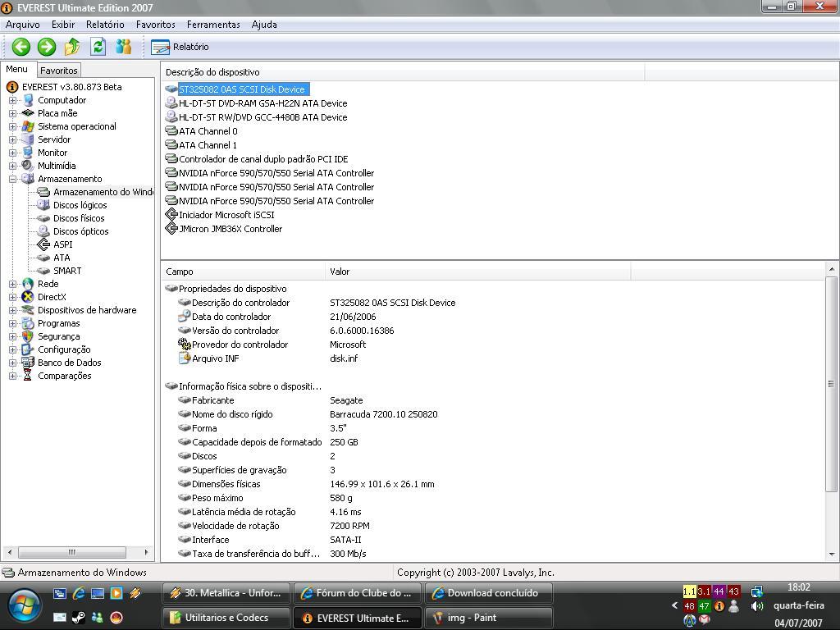The image size is (840, 630).
Task: Select Discos físicos in the tree
Action: coord(79,218)
